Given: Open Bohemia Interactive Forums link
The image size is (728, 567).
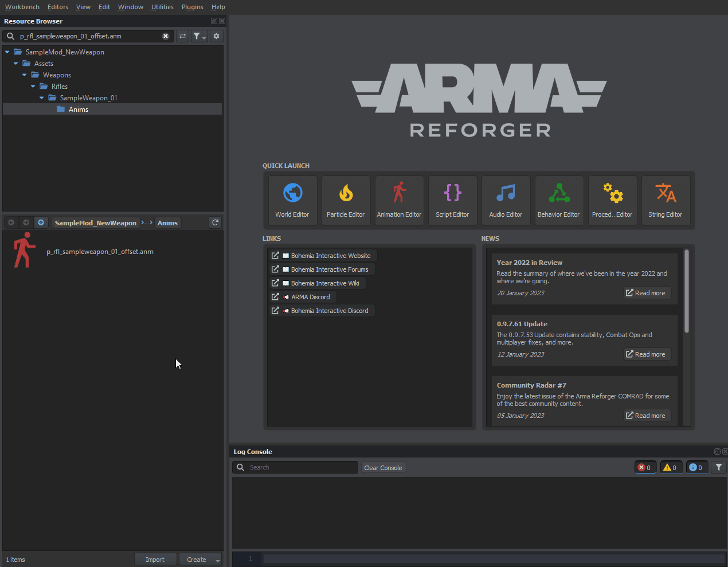Looking at the screenshot, I should pos(322,269).
